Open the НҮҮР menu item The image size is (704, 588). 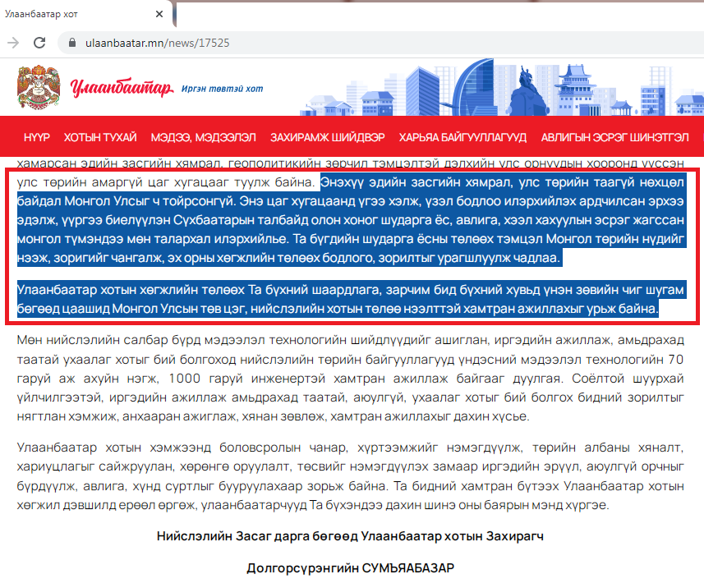coord(37,137)
